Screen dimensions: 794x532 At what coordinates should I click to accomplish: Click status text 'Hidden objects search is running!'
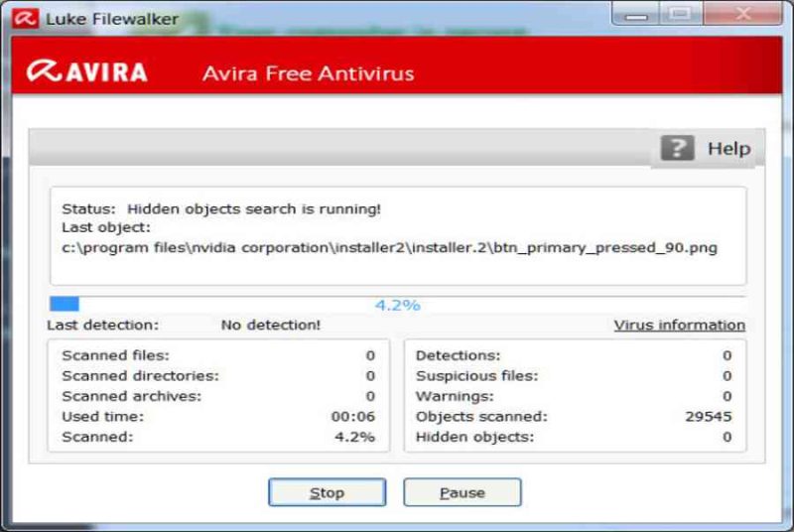point(254,209)
